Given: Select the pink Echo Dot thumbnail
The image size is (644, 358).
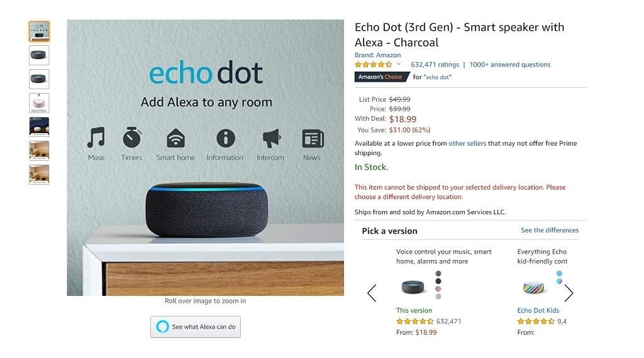Looking at the screenshot, I should coord(39,103).
